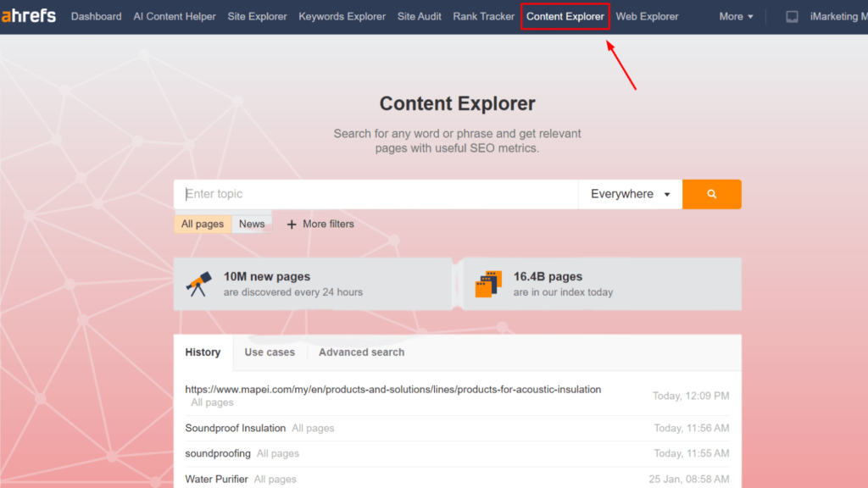Click the monitor icon in top bar
The width and height of the screenshot is (868, 488).
[x=793, y=17]
